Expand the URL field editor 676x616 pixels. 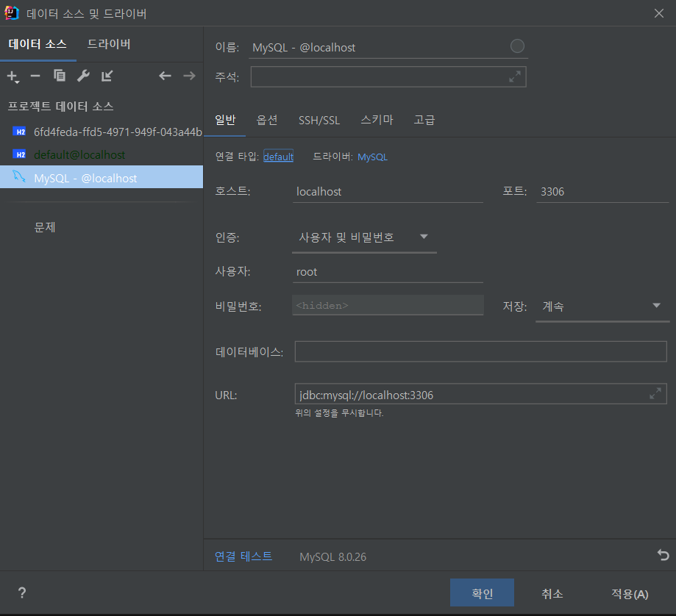click(x=655, y=393)
